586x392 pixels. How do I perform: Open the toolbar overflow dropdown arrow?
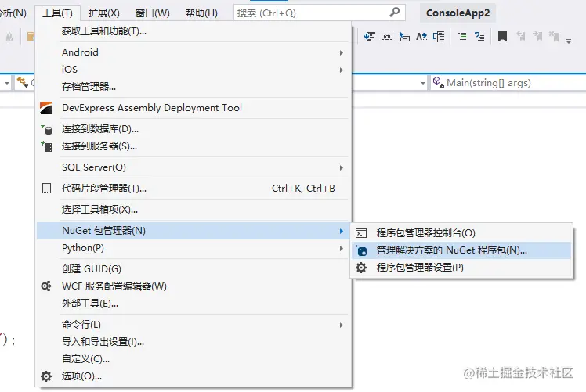569,41
